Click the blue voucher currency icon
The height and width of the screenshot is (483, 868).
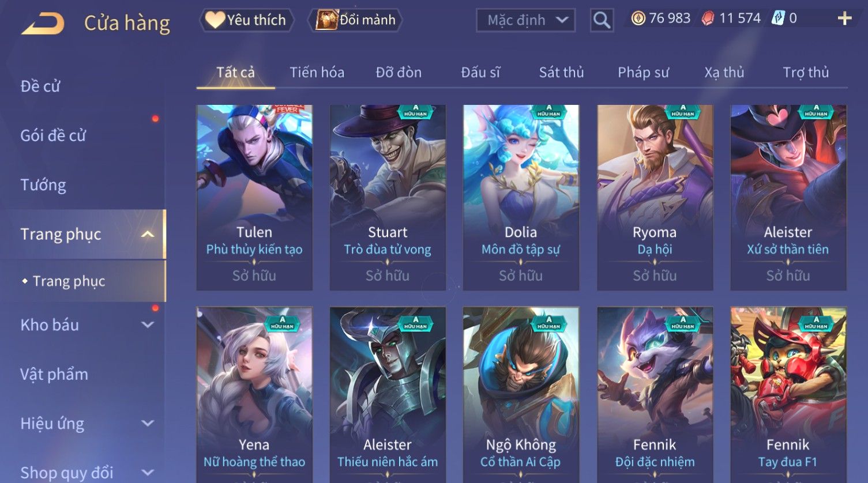point(778,18)
